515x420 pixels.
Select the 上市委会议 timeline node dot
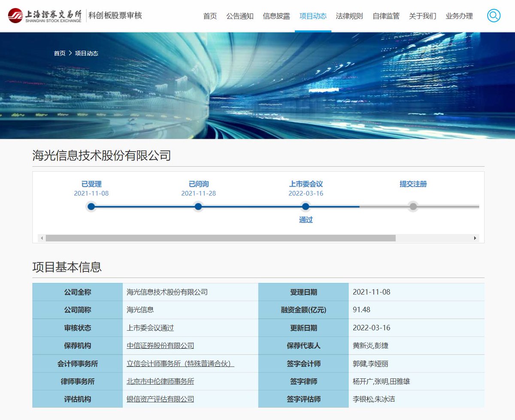306,207
